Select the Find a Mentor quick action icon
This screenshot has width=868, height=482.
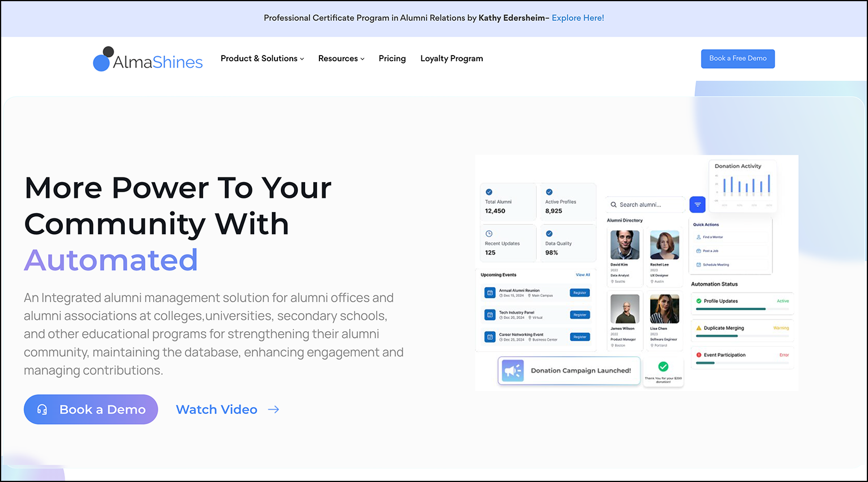698,236
